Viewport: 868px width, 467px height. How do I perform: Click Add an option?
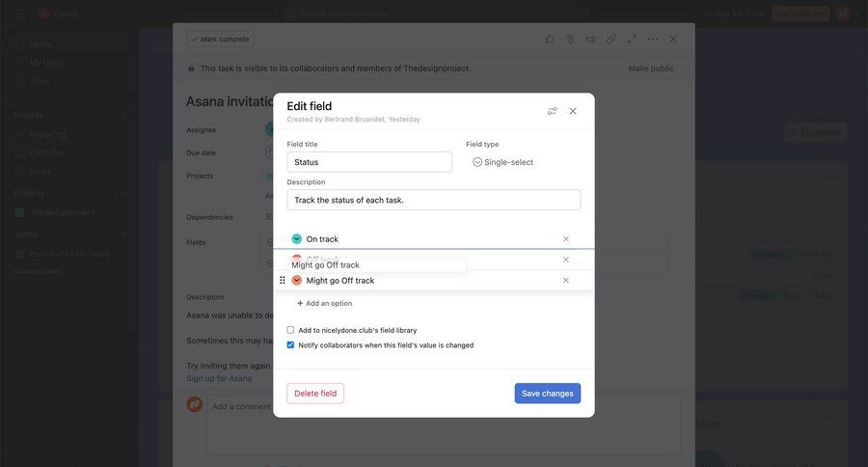(x=324, y=303)
